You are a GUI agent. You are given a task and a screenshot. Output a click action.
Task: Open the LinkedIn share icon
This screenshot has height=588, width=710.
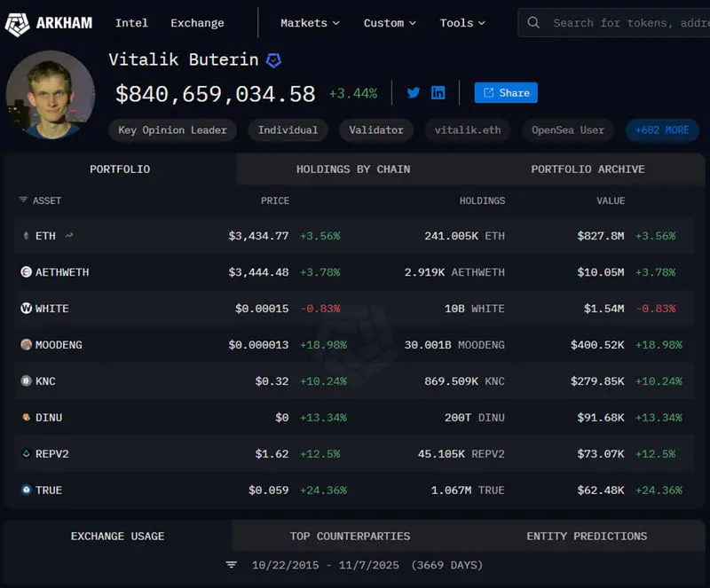coord(438,93)
